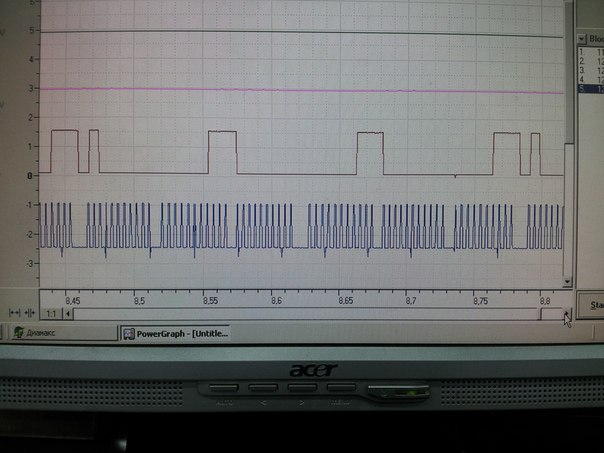The height and width of the screenshot is (453, 604).
Task: Click the vertical scrollbar down arrow
Action: (x=567, y=282)
